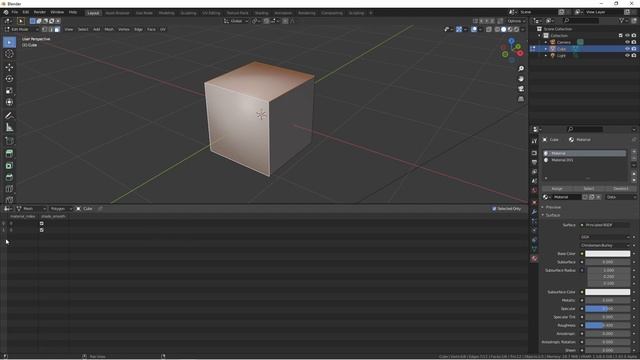This screenshot has width=640, height=360.
Task: Select the Transform tool in toolbar
Action: coord(9,102)
